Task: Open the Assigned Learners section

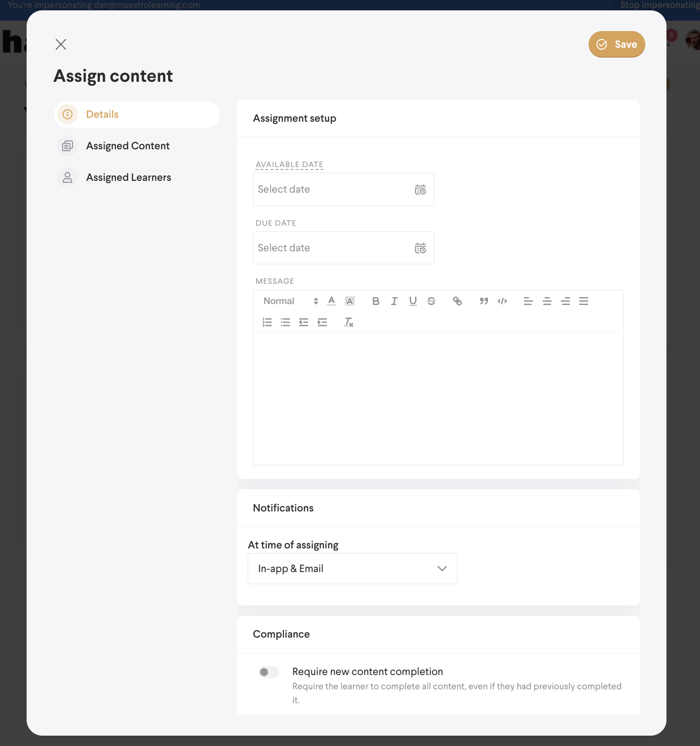Action: (x=128, y=177)
